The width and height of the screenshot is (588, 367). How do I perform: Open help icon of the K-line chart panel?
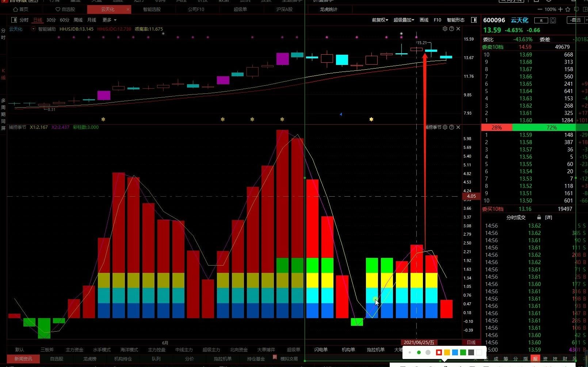pyautogui.click(x=451, y=29)
